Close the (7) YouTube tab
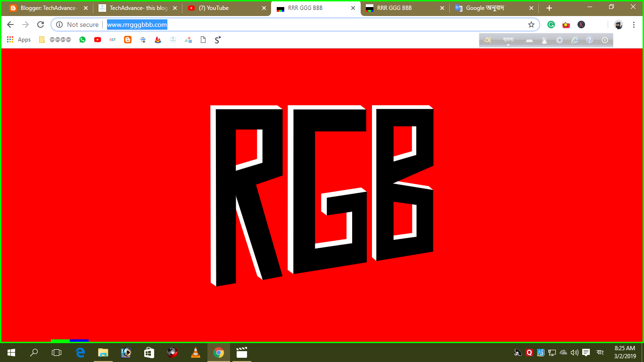This screenshot has width=644, height=362. (x=264, y=8)
